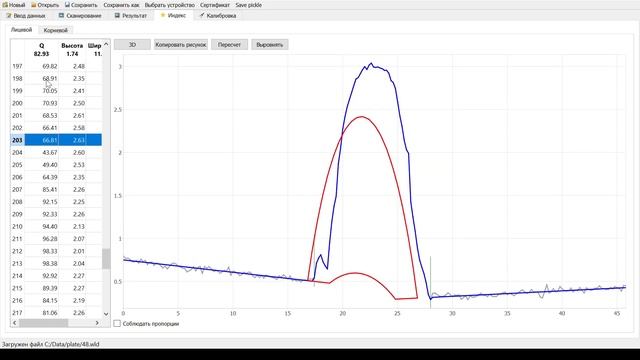Open Выбрать устройство menu item
This screenshot has width=640, height=360.
pos(169,5)
